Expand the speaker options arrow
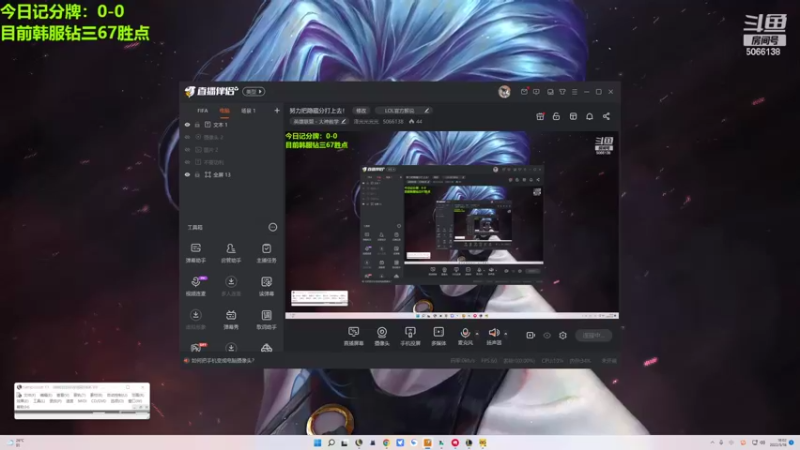The height and width of the screenshot is (450, 800). [506, 334]
